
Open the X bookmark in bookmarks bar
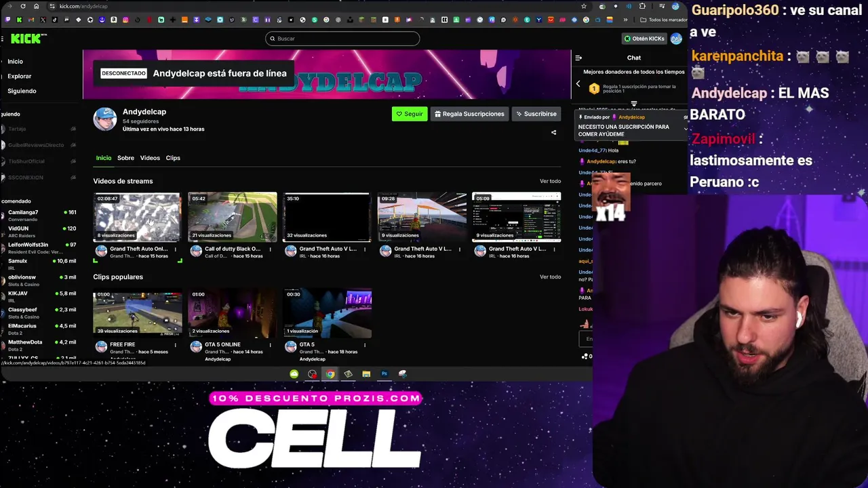43,20
